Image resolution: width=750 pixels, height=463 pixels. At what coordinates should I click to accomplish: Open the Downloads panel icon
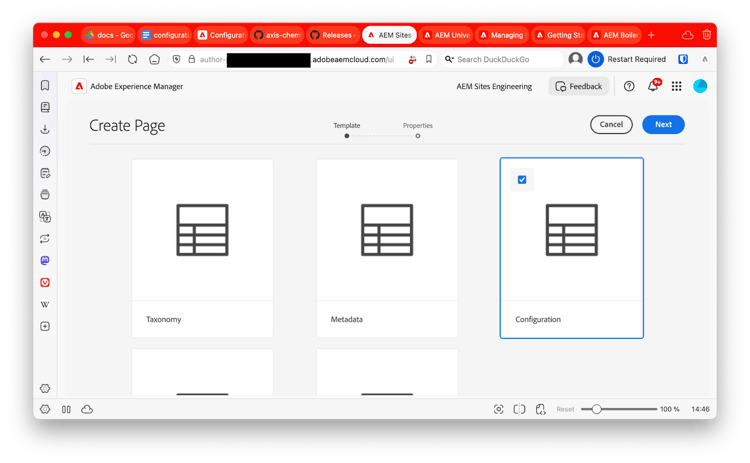[45, 129]
